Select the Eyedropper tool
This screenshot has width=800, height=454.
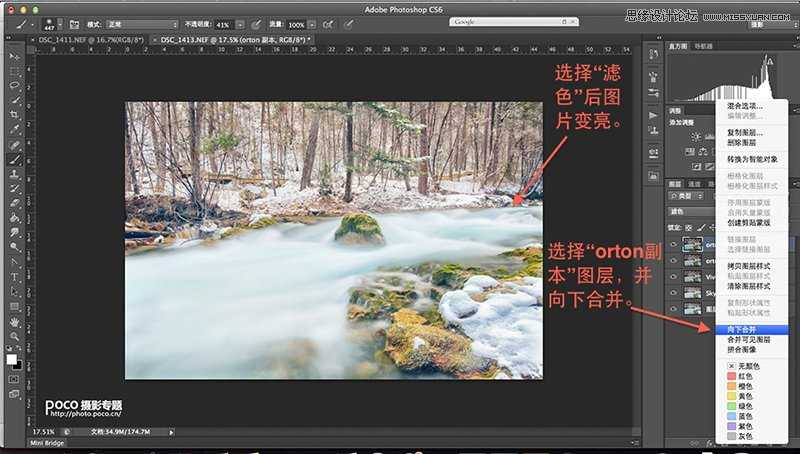click(14, 129)
